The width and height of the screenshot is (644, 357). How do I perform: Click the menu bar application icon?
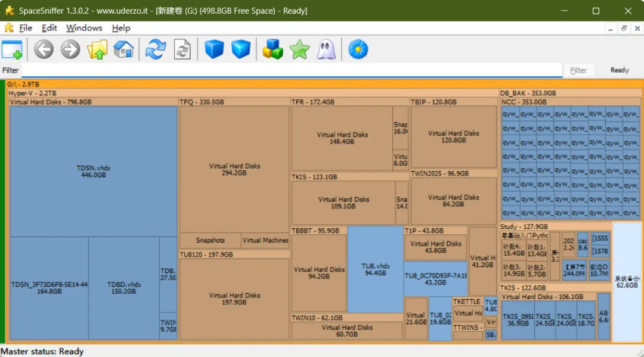8,28
